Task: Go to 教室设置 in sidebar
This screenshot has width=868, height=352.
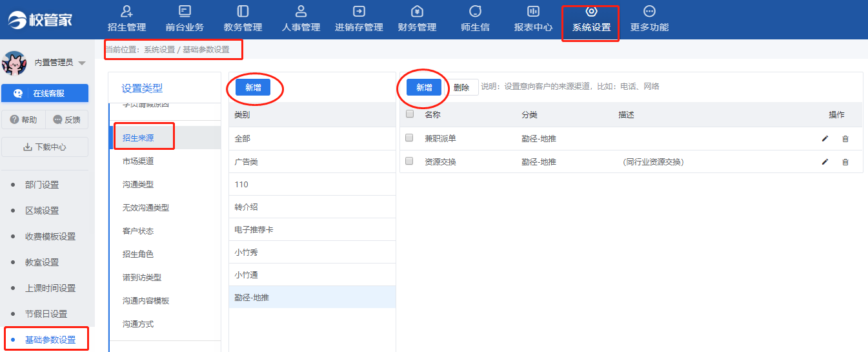Action: (42, 262)
